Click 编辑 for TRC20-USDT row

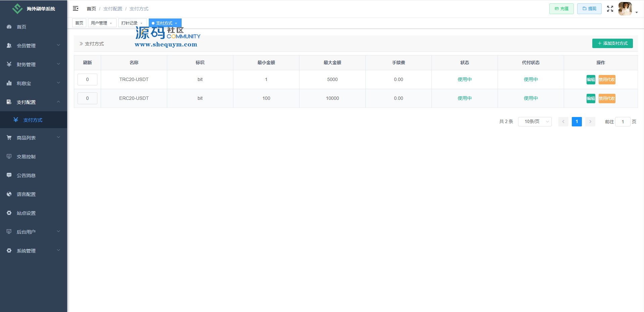coord(591,80)
